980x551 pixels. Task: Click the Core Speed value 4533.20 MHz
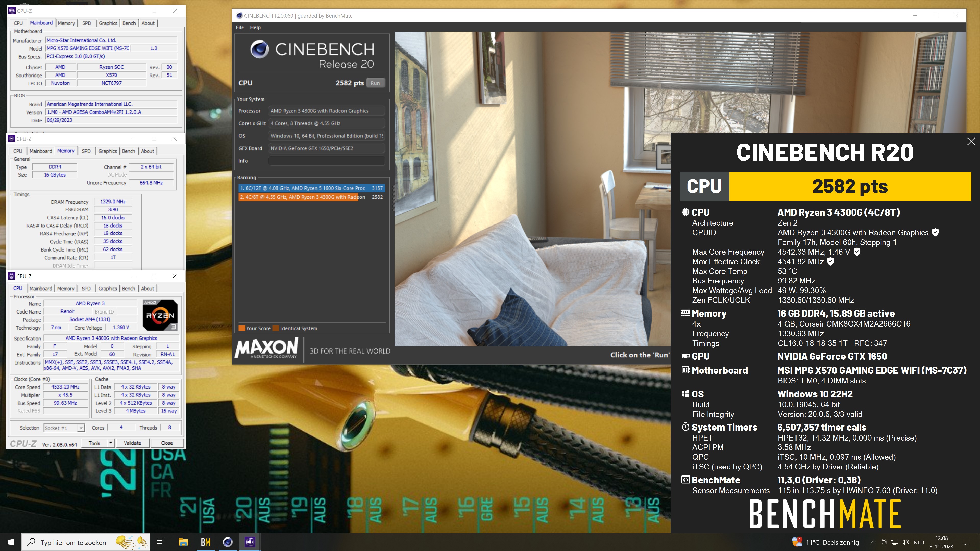(65, 387)
